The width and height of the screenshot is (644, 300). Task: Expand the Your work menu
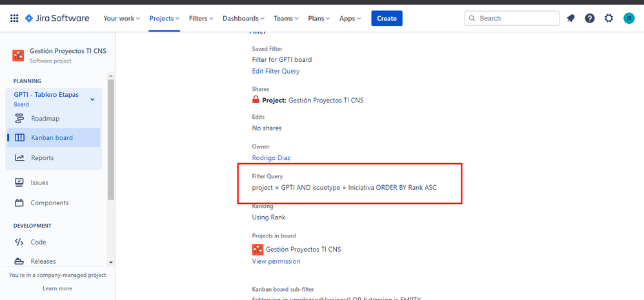[121, 18]
